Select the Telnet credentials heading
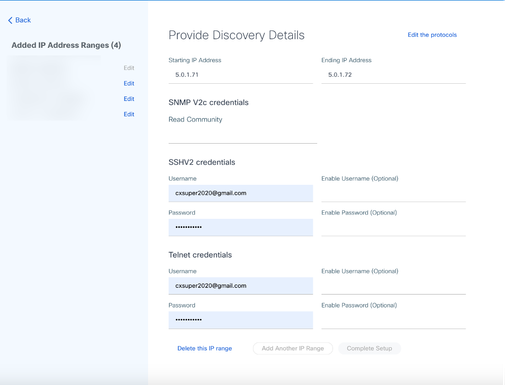This screenshot has width=505, height=385. (x=200, y=255)
